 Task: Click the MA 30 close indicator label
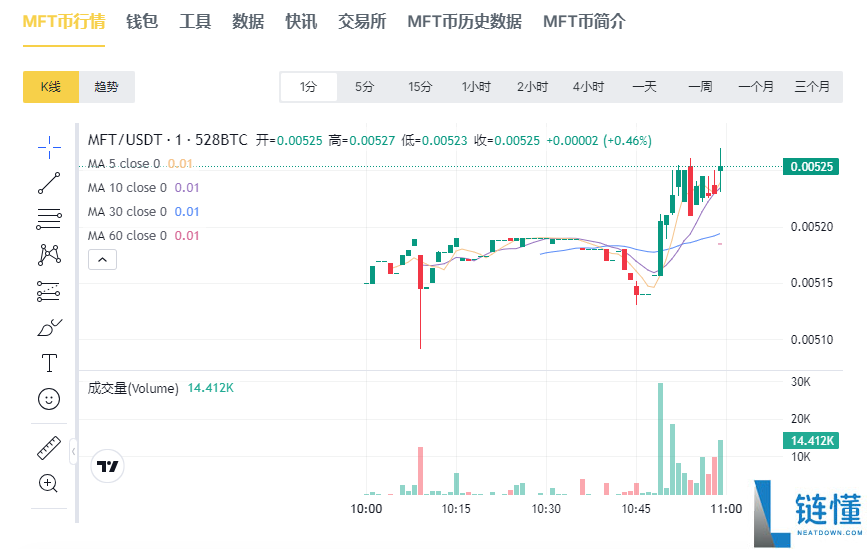tap(127, 212)
